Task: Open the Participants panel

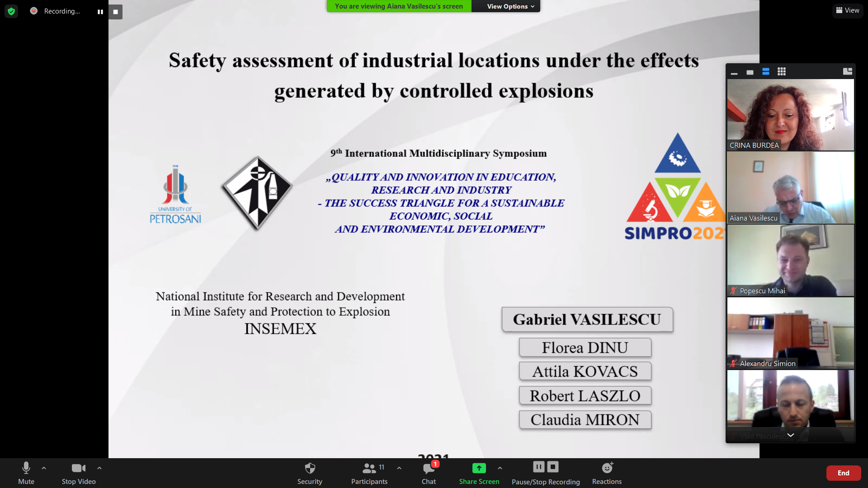Action: tap(369, 473)
